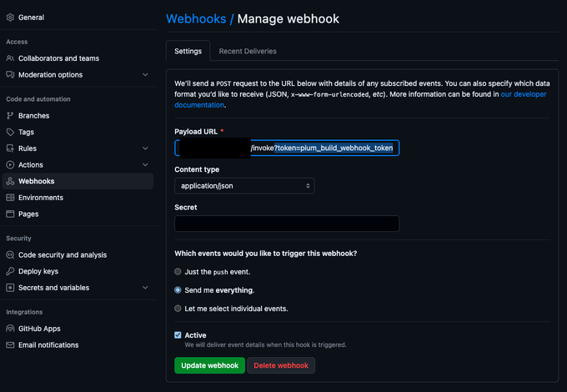Open the Settings tab
This screenshot has width=567, height=392.
[x=188, y=51]
